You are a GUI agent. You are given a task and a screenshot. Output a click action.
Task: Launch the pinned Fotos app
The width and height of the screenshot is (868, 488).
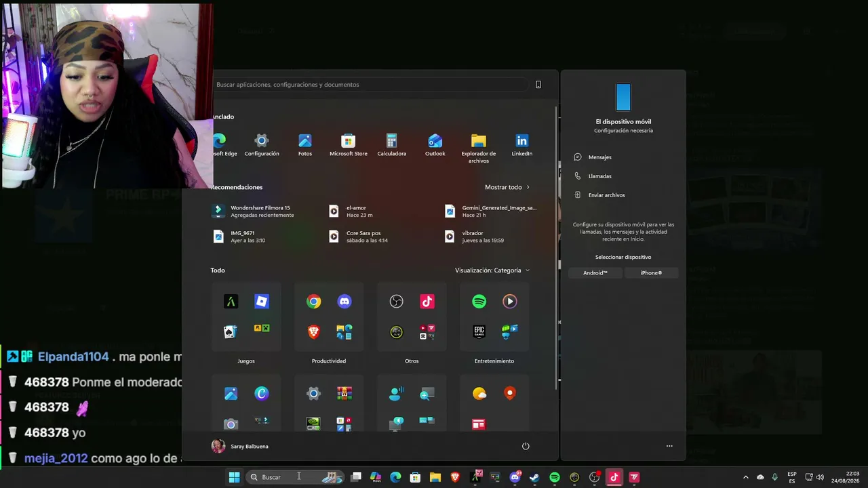(x=305, y=145)
